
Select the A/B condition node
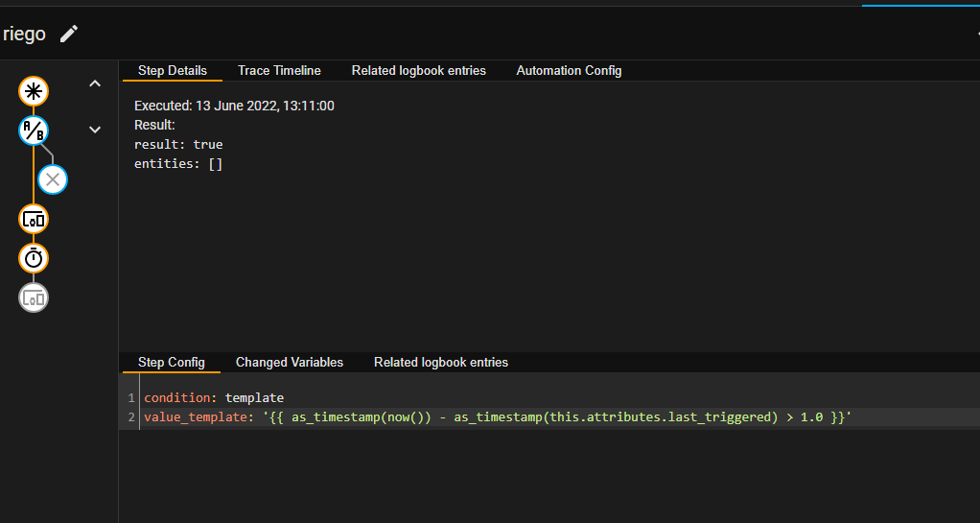point(34,131)
